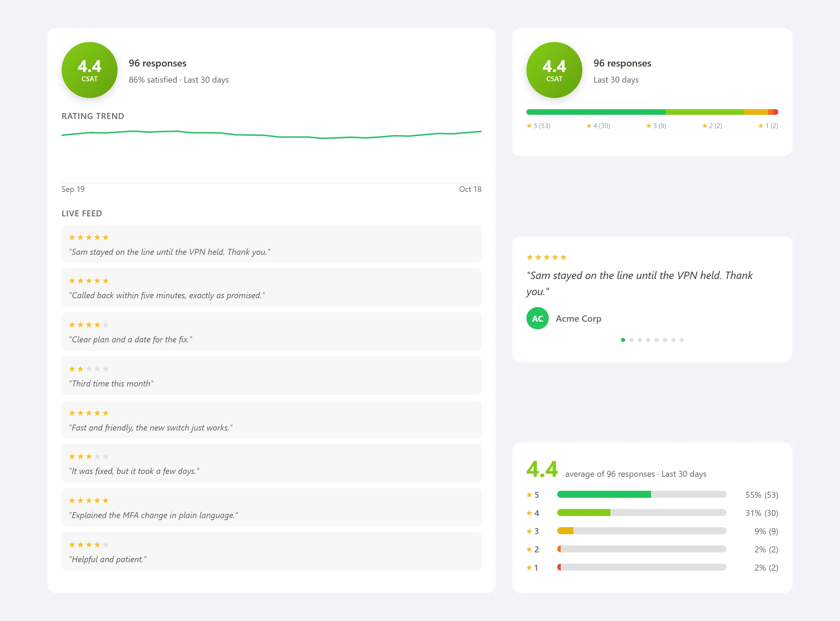Open the "Explained the MFA change in plain language." quote

pos(153,515)
